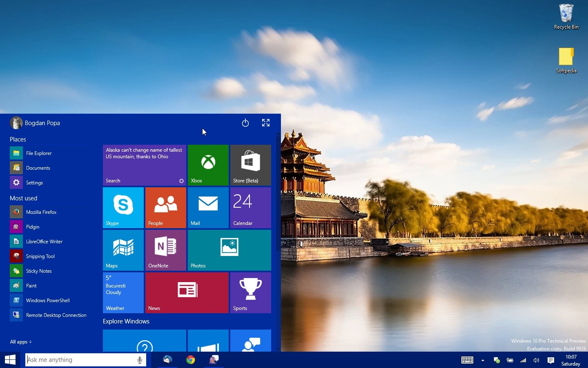This screenshot has width=588, height=368.
Task: Open the power options menu
Action: (245, 123)
